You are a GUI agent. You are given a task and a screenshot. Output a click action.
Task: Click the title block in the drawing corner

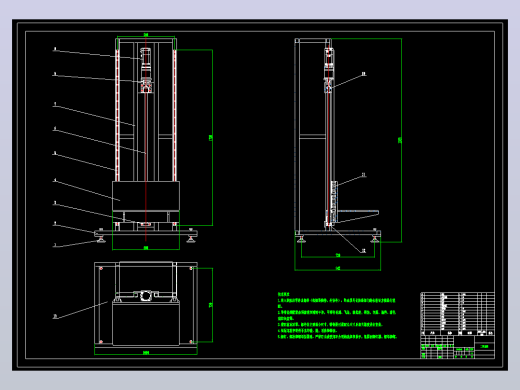coord(457,347)
